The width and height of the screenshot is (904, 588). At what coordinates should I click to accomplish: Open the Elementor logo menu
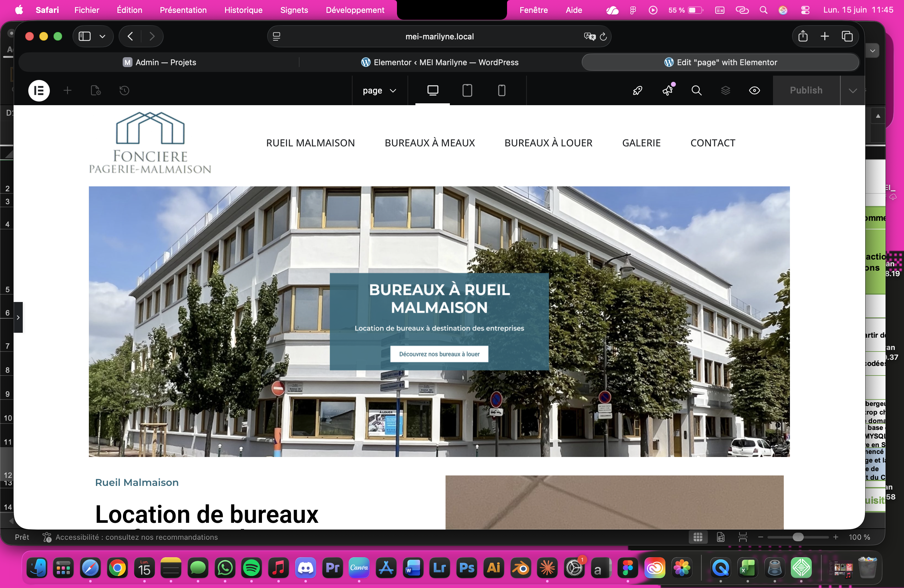(39, 90)
